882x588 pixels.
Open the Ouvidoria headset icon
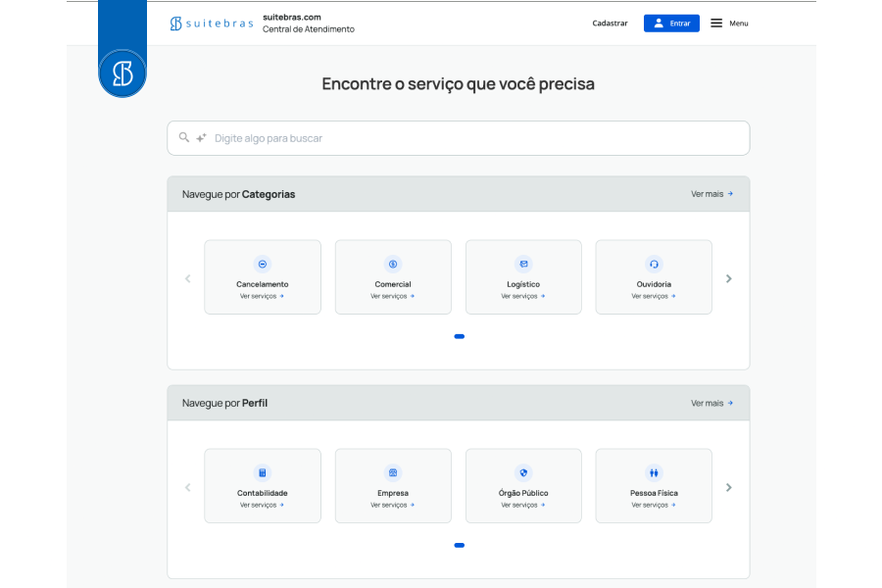click(654, 263)
